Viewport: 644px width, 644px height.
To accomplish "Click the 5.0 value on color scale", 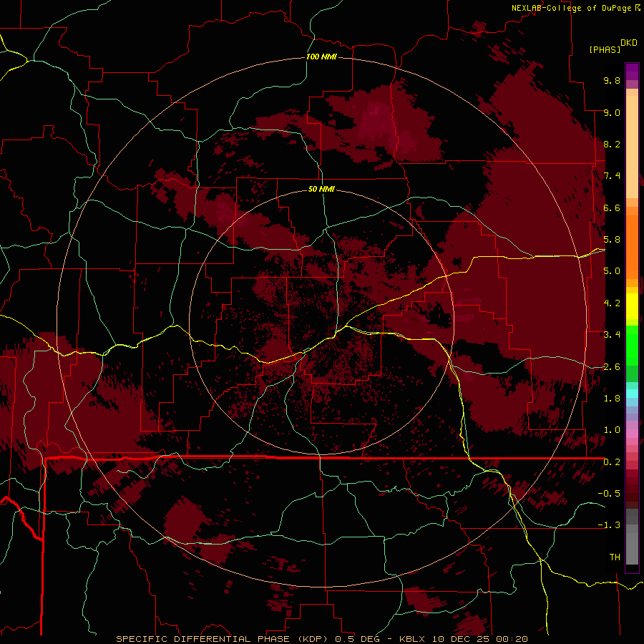I will coord(612,271).
